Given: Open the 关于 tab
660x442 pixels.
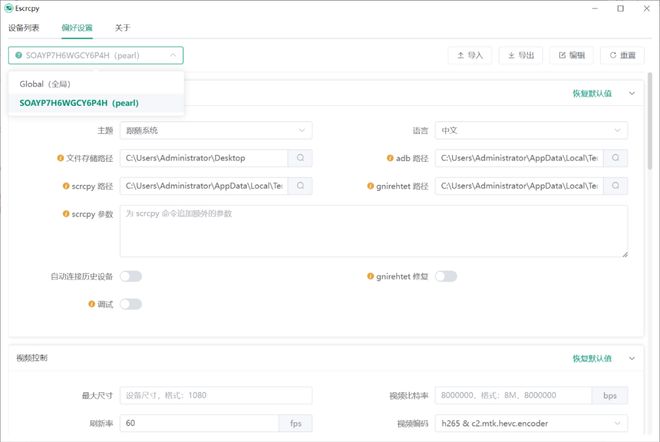Looking at the screenshot, I should [122, 28].
